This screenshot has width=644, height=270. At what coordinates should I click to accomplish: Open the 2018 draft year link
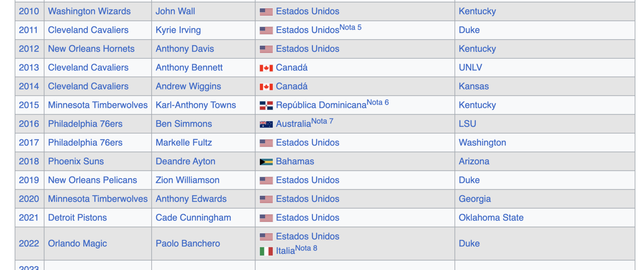[x=29, y=161]
